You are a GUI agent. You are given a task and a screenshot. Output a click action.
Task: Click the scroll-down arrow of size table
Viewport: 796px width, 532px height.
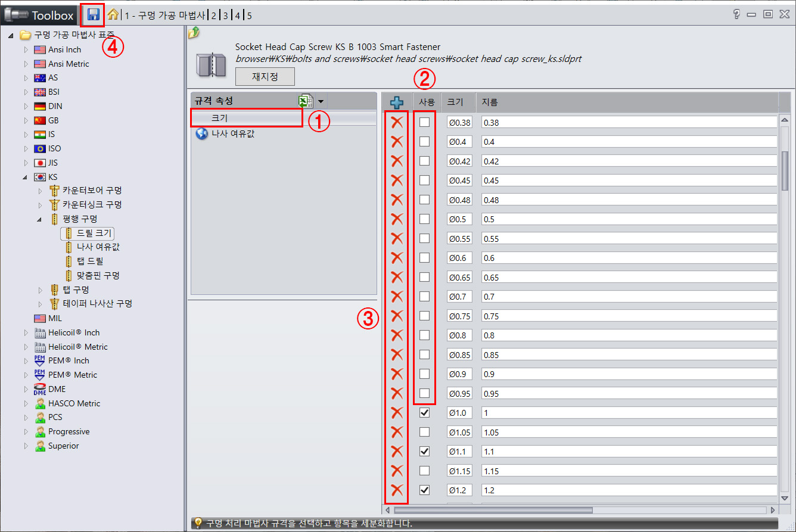click(x=785, y=497)
